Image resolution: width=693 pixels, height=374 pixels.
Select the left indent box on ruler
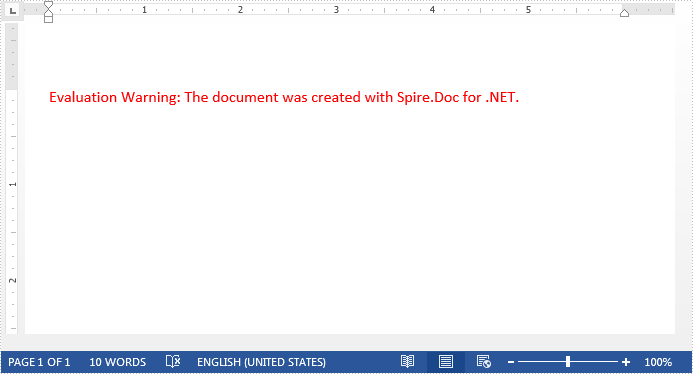(x=49, y=19)
